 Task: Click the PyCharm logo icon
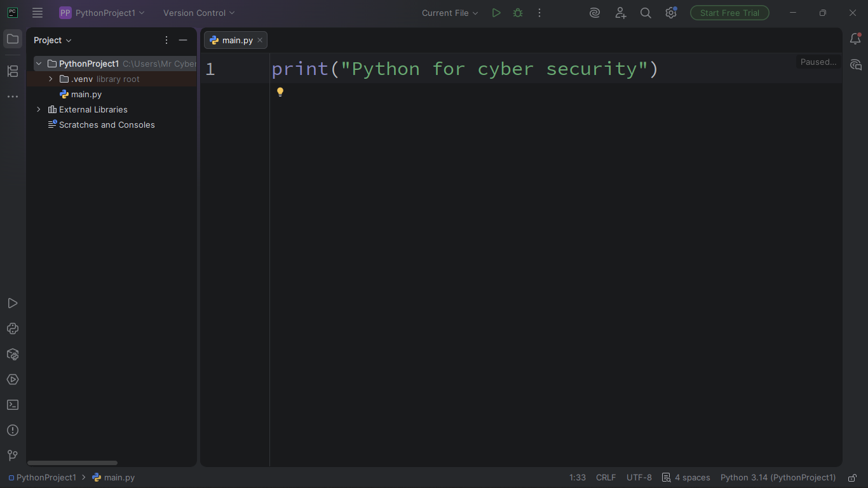pos(13,13)
